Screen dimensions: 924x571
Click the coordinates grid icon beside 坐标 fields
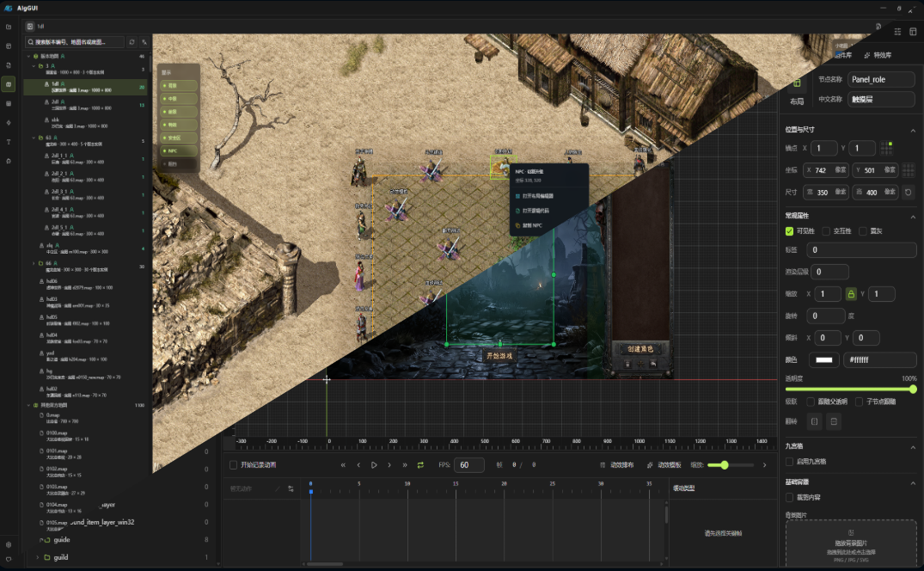909,169
